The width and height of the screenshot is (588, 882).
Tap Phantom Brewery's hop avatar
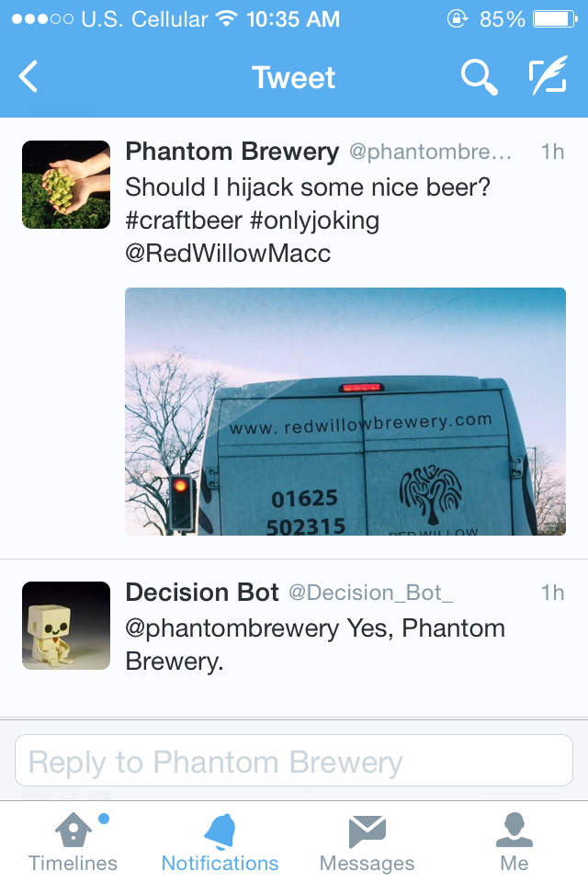point(66,185)
